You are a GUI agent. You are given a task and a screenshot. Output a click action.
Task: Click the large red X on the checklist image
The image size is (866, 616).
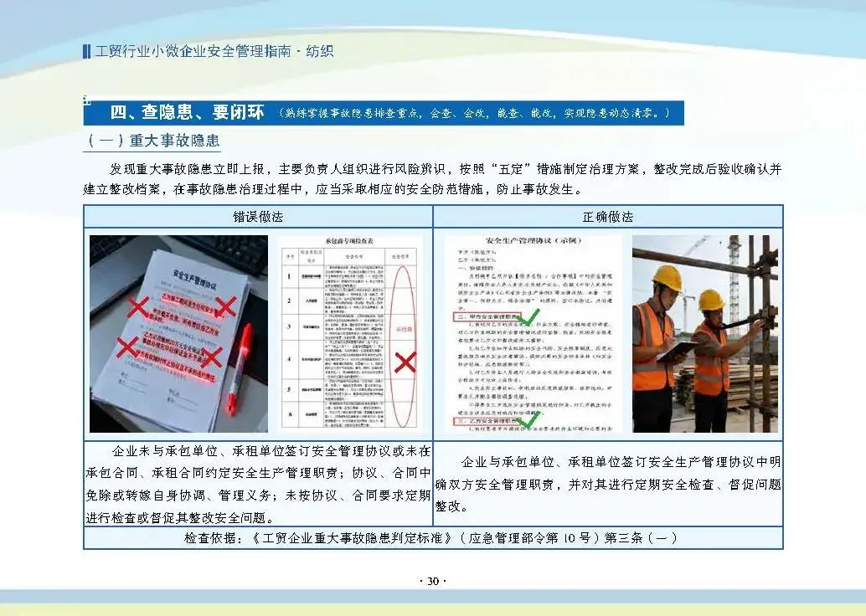pos(405,362)
